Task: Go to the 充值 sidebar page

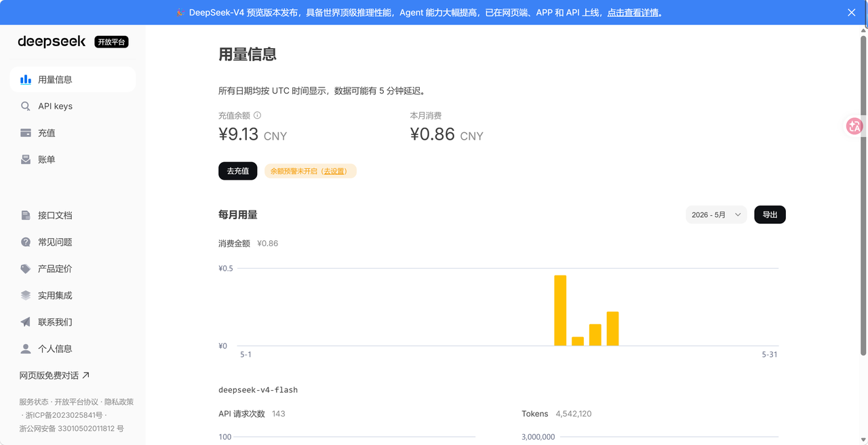Action: tap(73, 133)
